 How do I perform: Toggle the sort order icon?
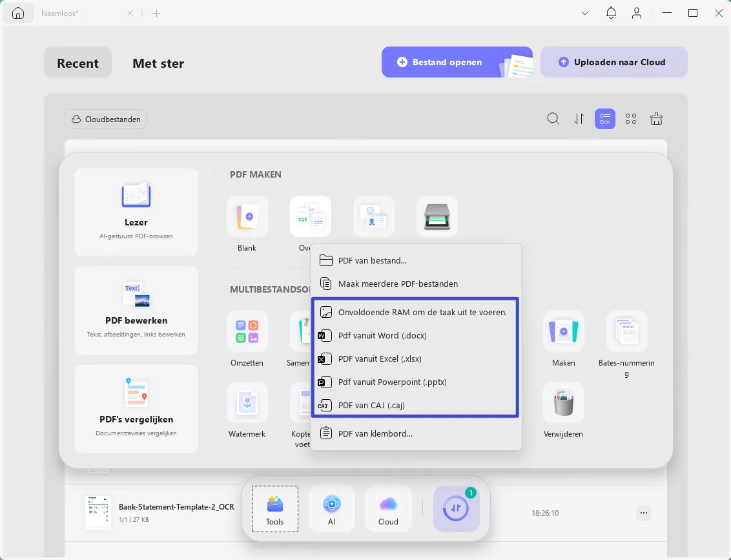(579, 119)
